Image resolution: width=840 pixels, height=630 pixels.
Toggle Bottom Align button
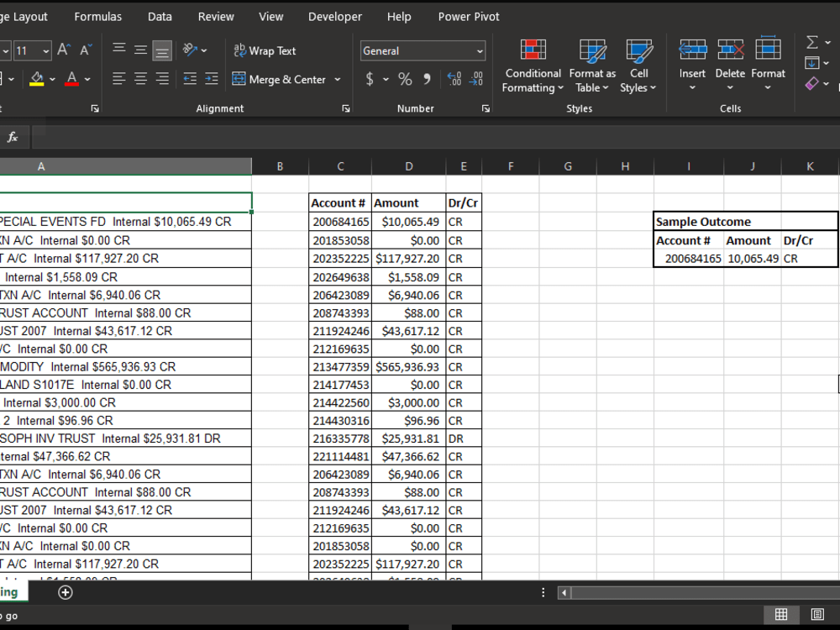click(x=162, y=50)
